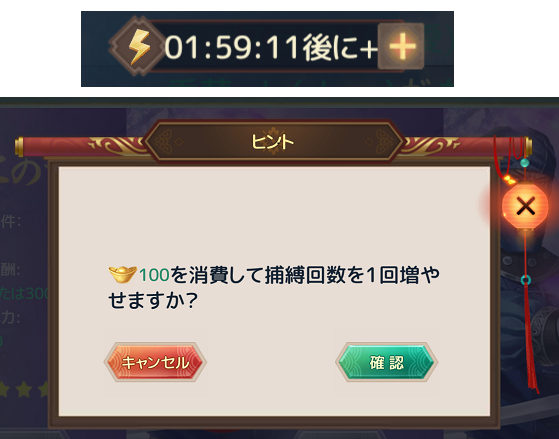Click the dimmed たは300 green text
This screenshot has height=439, width=559.
pos(24,293)
